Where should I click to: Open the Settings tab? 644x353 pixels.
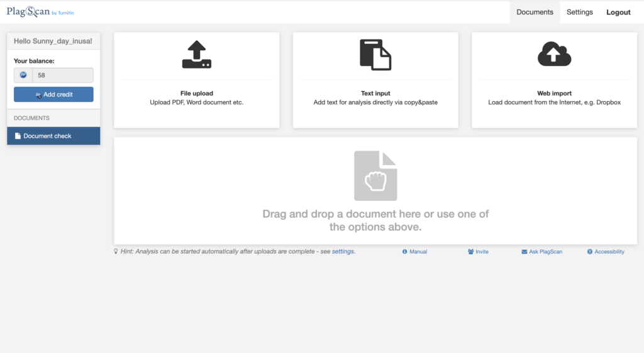579,12
